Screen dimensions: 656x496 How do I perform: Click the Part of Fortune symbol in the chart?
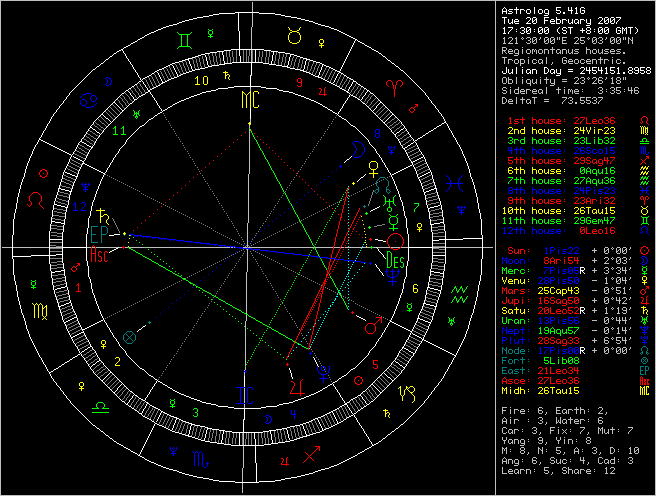pyautogui.click(x=127, y=338)
